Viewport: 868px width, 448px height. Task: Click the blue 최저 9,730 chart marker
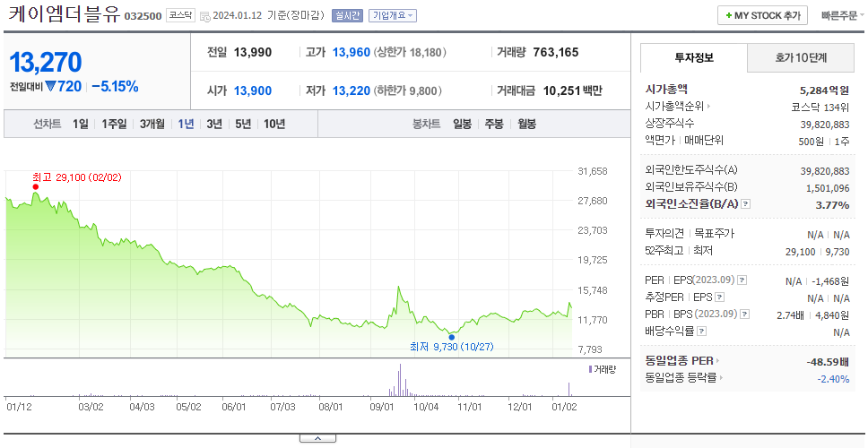[x=452, y=337]
